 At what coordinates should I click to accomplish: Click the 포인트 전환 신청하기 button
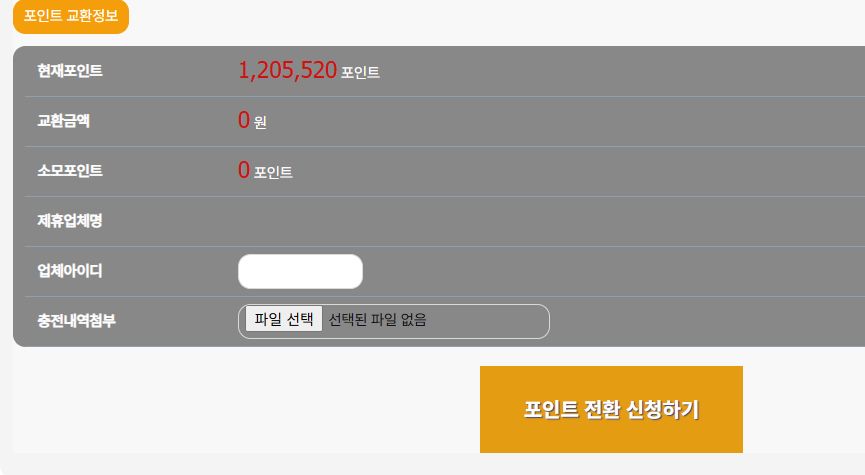point(611,409)
